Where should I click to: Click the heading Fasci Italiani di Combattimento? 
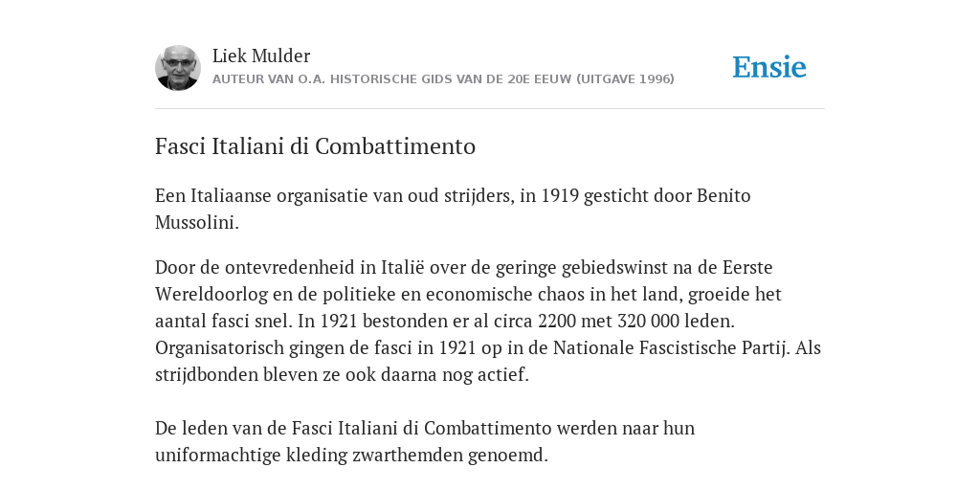[x=315, y=146]
